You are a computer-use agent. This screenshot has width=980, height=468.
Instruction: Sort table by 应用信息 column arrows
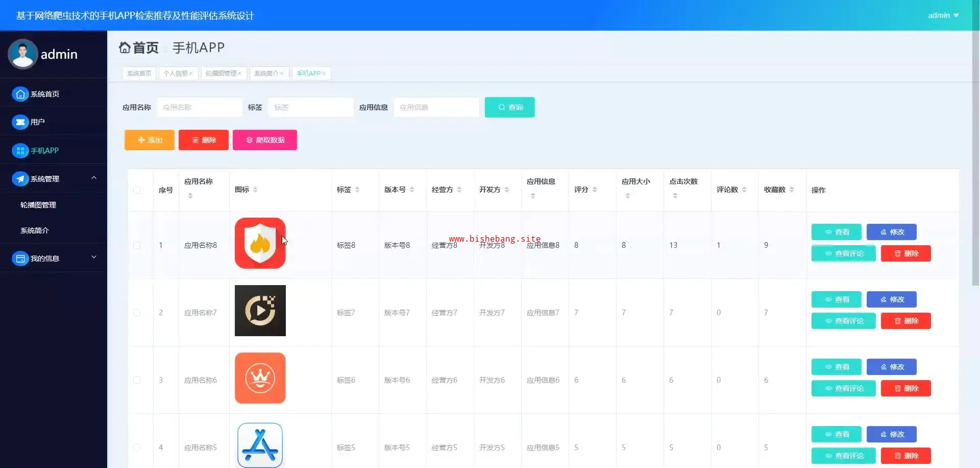(533, 196)
